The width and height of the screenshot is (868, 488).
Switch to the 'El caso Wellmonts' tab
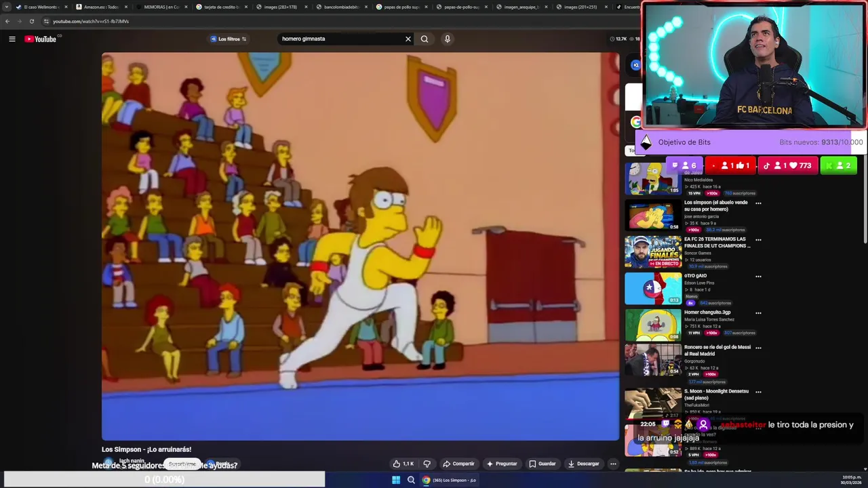(41, 7)
